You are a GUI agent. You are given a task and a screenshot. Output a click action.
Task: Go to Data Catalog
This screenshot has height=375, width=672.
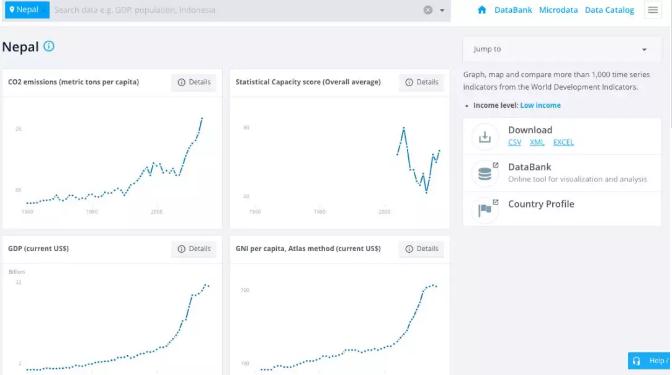pyautogui.click(x=609, y=10)
